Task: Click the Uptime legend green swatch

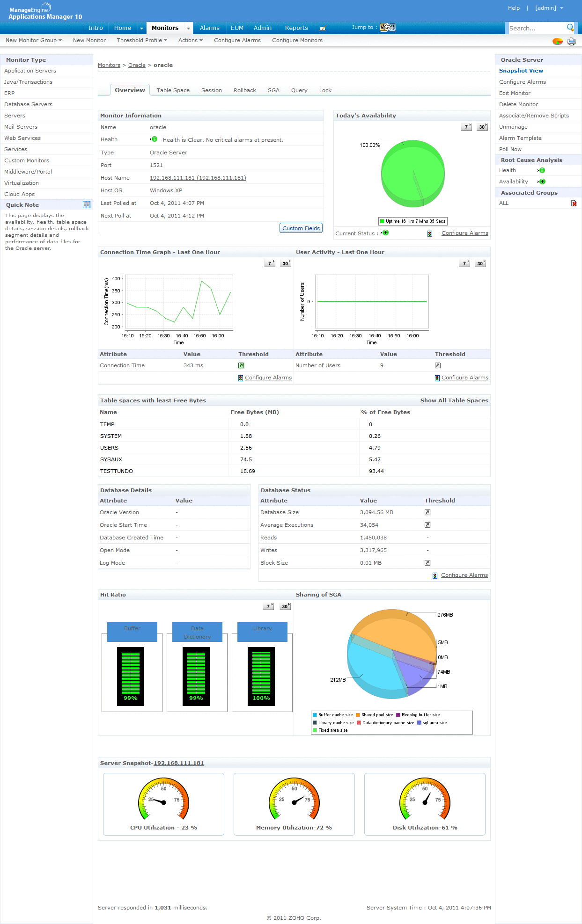Action: click(382, 221)
